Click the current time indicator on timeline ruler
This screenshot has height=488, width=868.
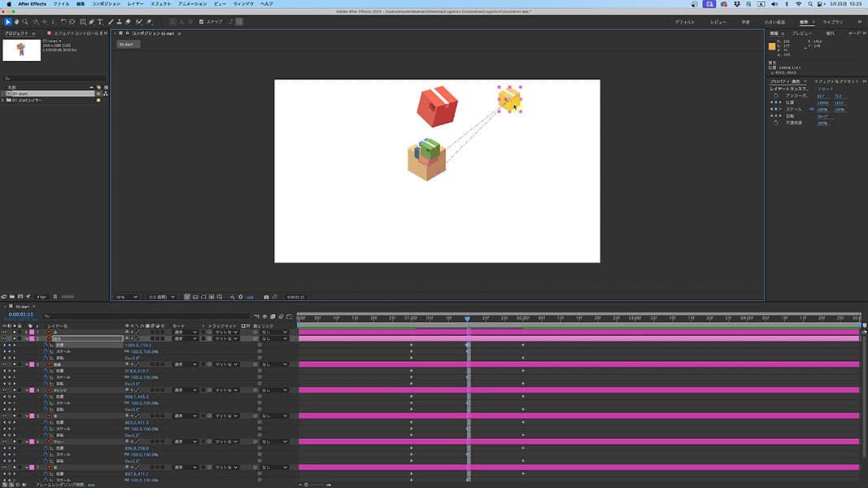tap(467, 319)
